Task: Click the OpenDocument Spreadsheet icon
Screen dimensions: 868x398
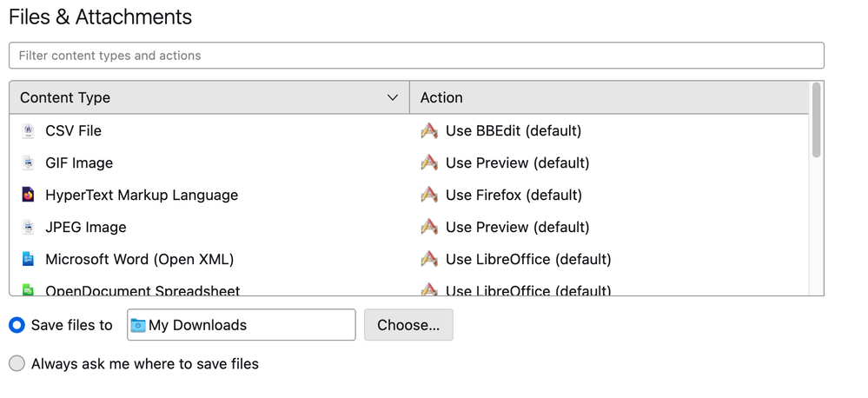Action: [x=29, y=289]
